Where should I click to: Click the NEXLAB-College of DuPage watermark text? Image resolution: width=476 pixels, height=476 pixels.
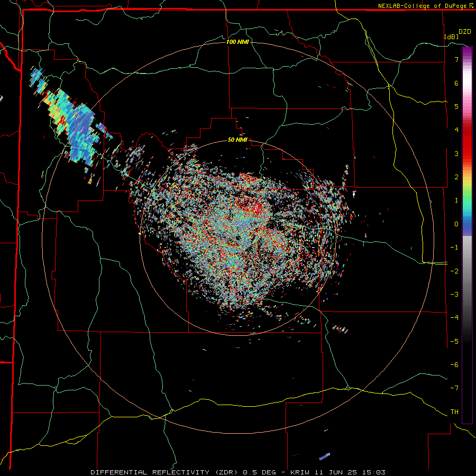[x=425, y=6]
